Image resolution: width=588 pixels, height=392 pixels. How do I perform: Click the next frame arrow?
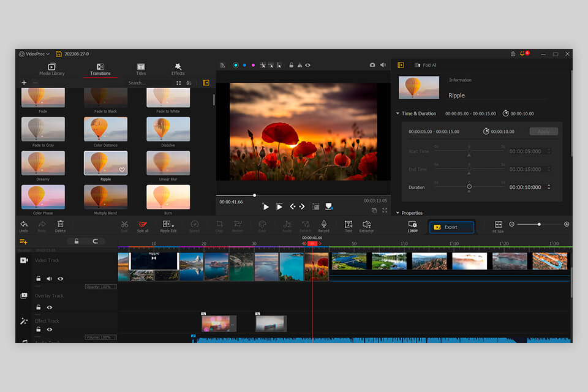(x=302, y=206)
